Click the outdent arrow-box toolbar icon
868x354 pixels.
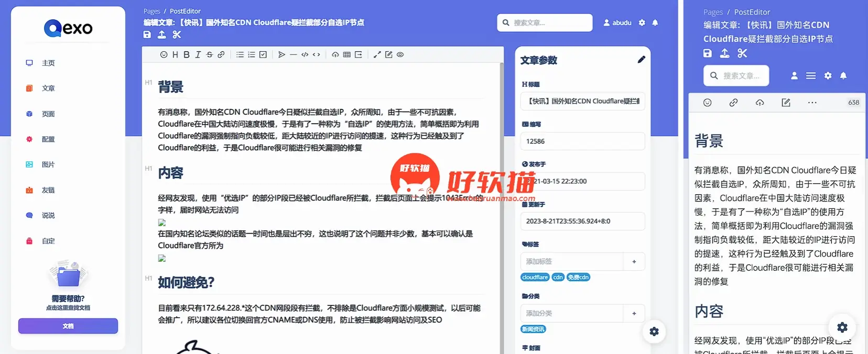pyautogui.click(x=359, y=54)
